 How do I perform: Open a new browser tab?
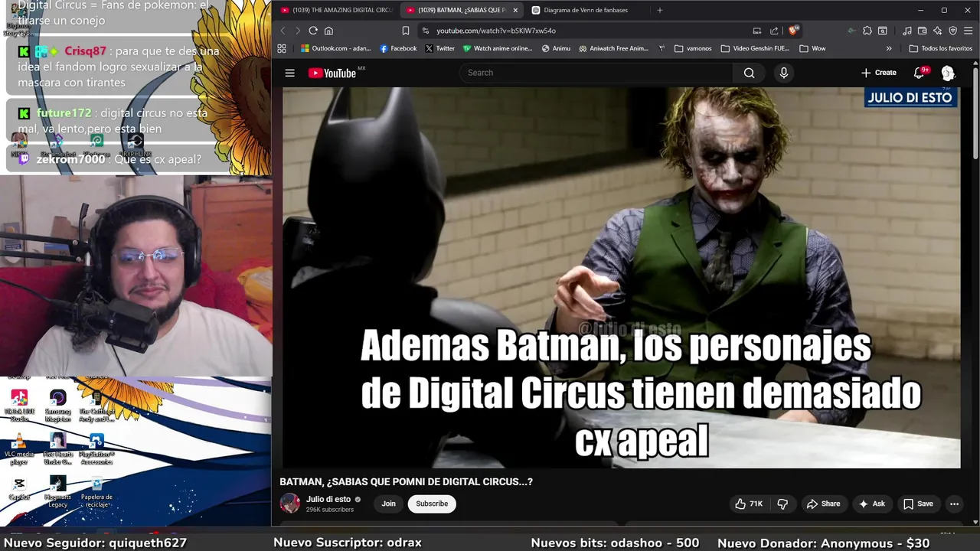click(660, 10)
